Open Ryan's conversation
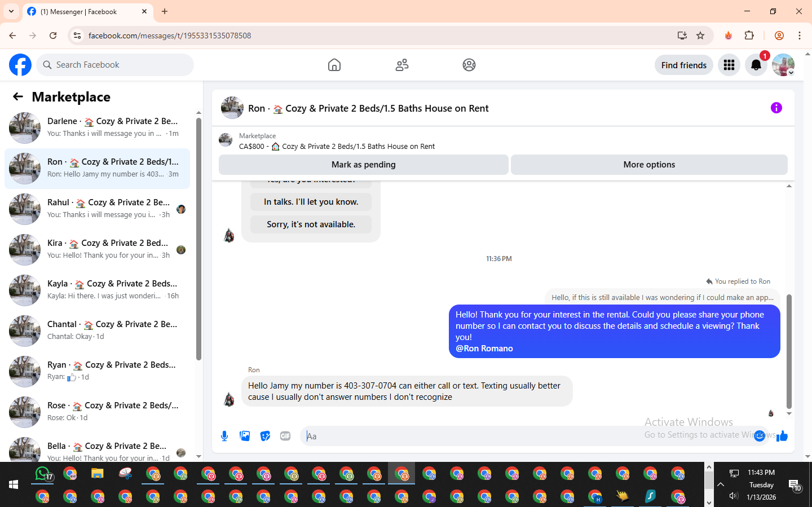The height and width of the screenshot is (507, 812). [x=97, y=372]
